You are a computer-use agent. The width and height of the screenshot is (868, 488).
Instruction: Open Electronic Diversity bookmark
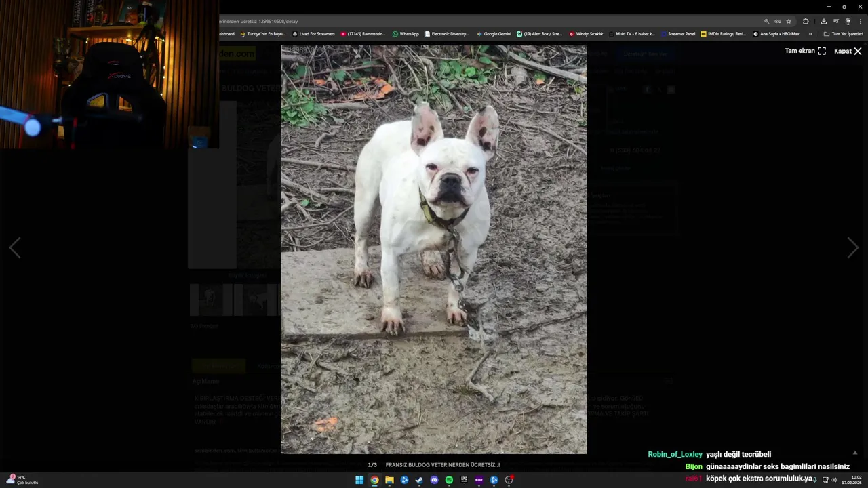click(447, 34)
